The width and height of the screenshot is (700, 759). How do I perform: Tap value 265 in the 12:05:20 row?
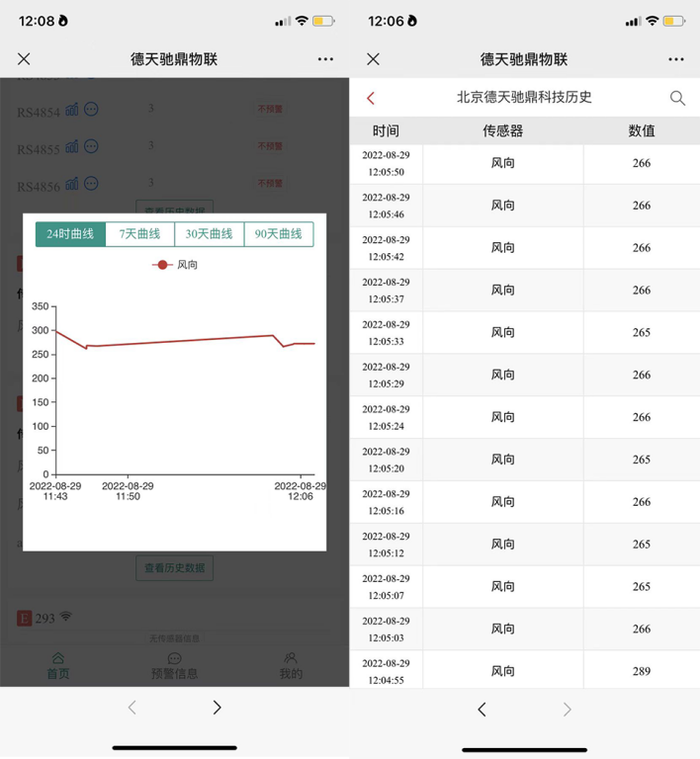pos(642,460)
